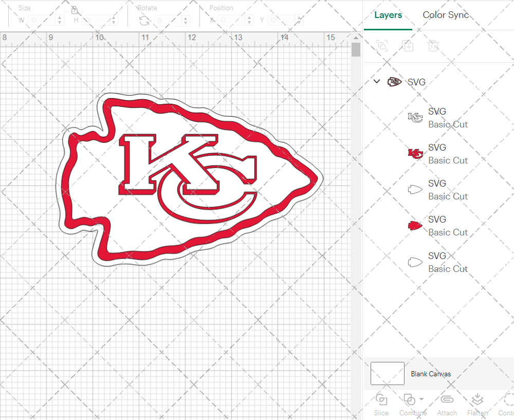
Task: Click the Slice tool
Action: [381, 404]
